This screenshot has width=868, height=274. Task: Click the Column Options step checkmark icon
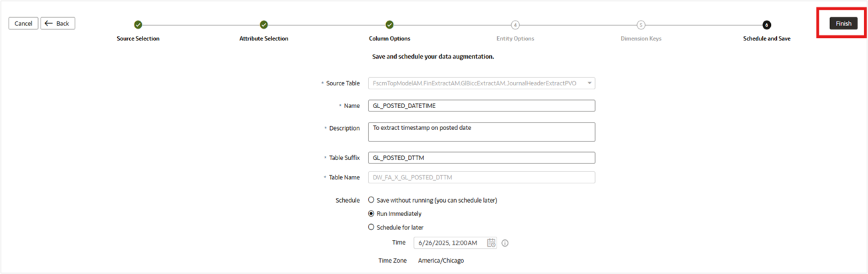pyautogui.click(x=389, y=25)
